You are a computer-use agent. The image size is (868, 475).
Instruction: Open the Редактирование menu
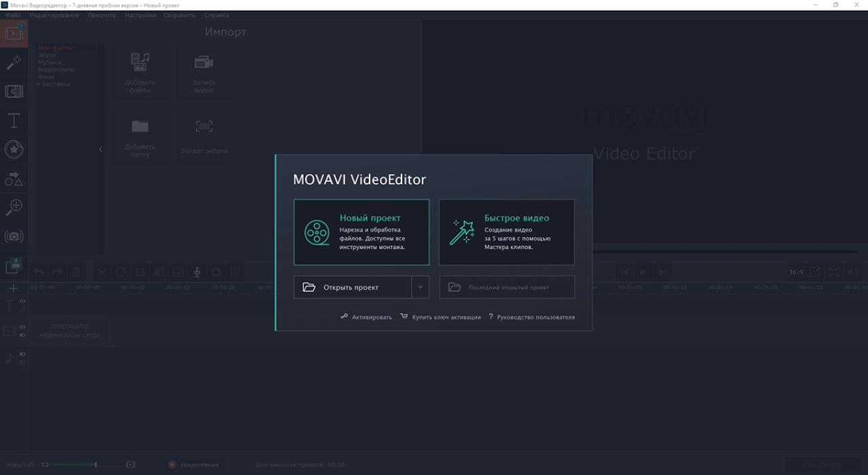click(54, 15)
